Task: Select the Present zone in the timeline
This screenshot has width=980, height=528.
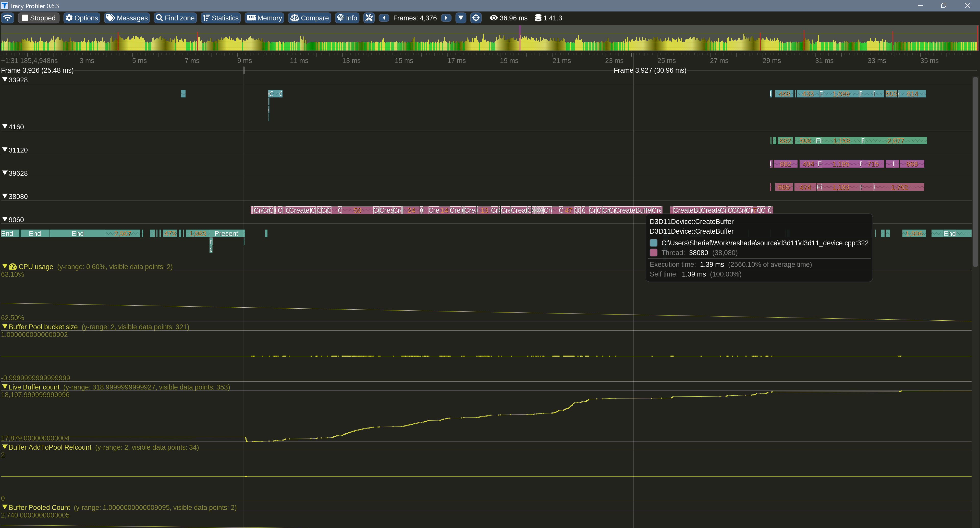Action: pyautogui.click(x=227, y=233)
